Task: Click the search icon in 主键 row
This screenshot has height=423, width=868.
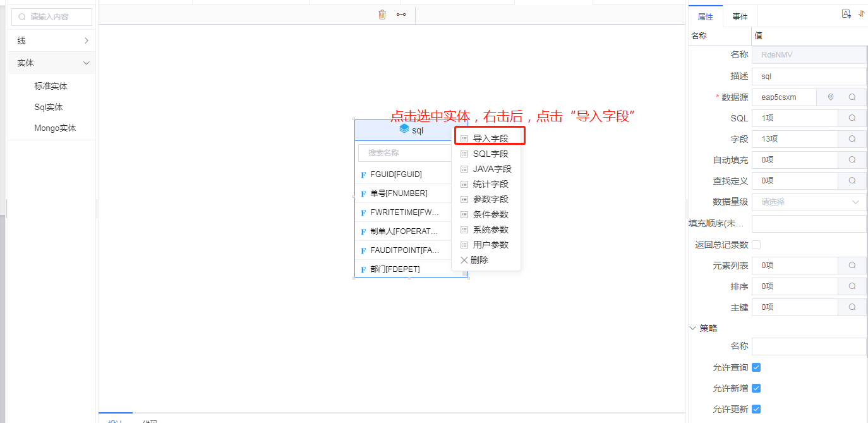Action: (852, 307)
